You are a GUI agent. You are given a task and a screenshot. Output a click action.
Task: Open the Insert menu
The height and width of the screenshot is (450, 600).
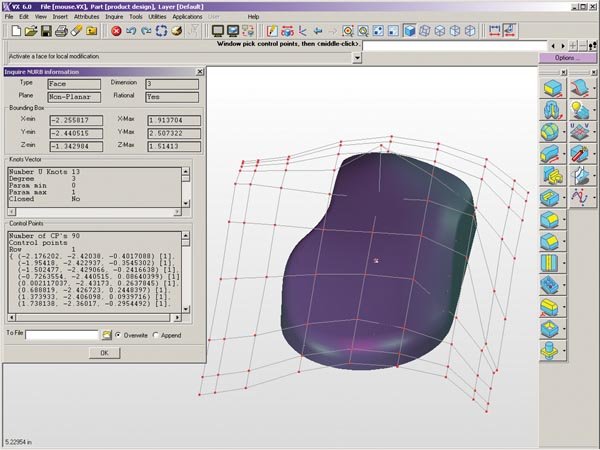(x=60, y=16)
